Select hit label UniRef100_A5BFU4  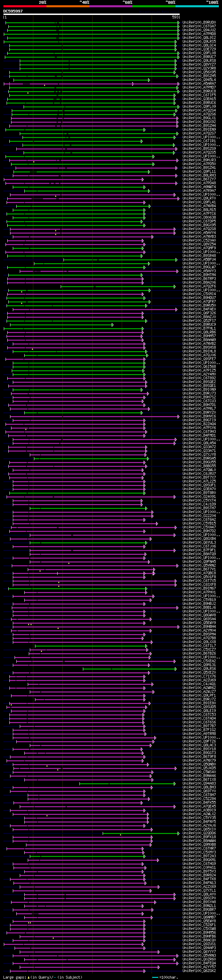pyautogui.click(x=199, y=259)
